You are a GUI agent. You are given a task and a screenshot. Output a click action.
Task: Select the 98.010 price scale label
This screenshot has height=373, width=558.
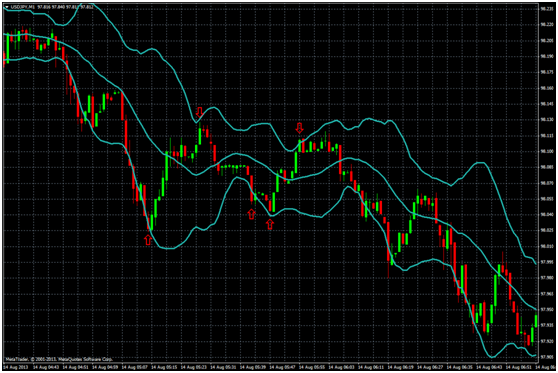tap(547, 246)
